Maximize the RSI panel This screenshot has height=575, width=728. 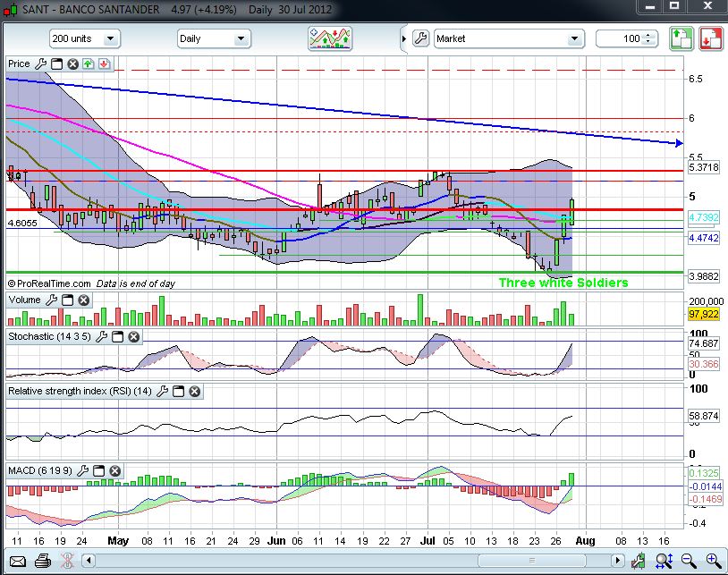point(178,391)
